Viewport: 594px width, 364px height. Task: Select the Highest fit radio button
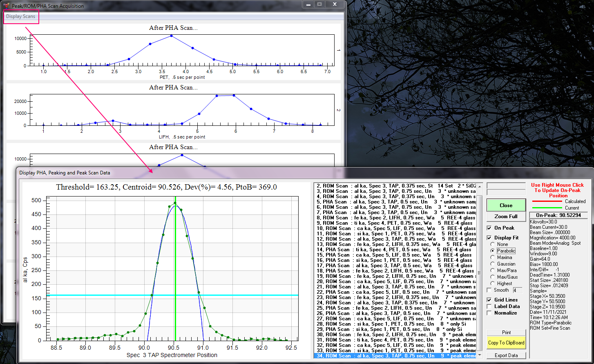[x=492, y=284]
